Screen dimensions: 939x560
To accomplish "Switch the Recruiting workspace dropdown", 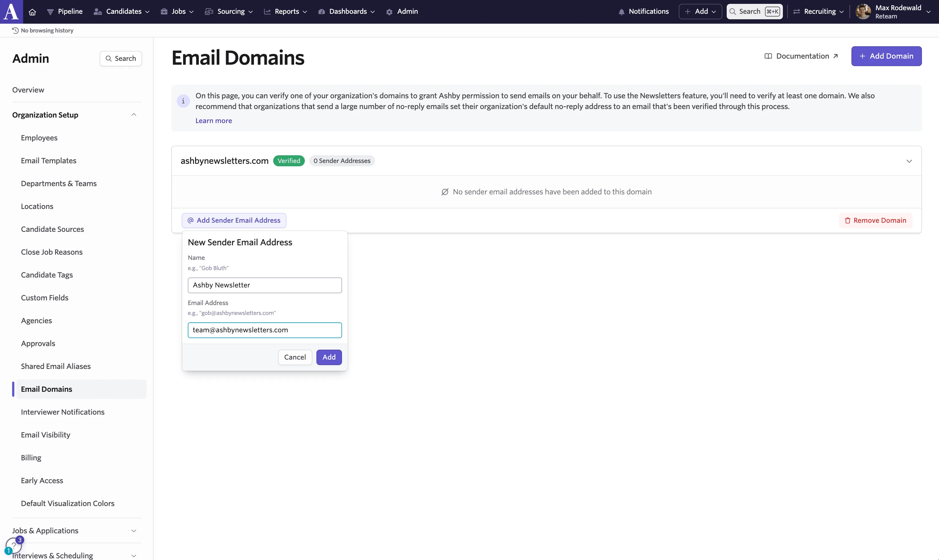I will 818,12.
